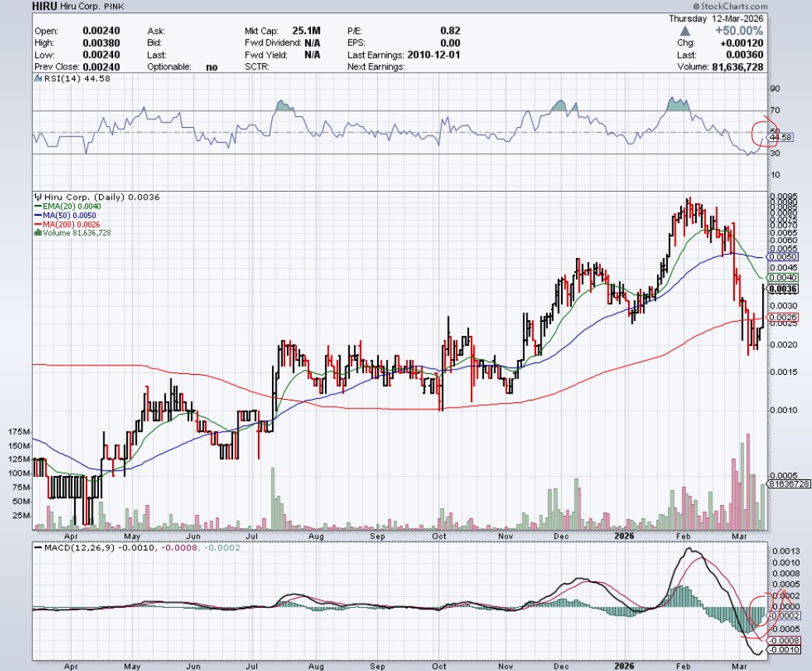812x671 pixels.
Task: Click the Chg value +0.00120
Action: (x=741, y=43)
